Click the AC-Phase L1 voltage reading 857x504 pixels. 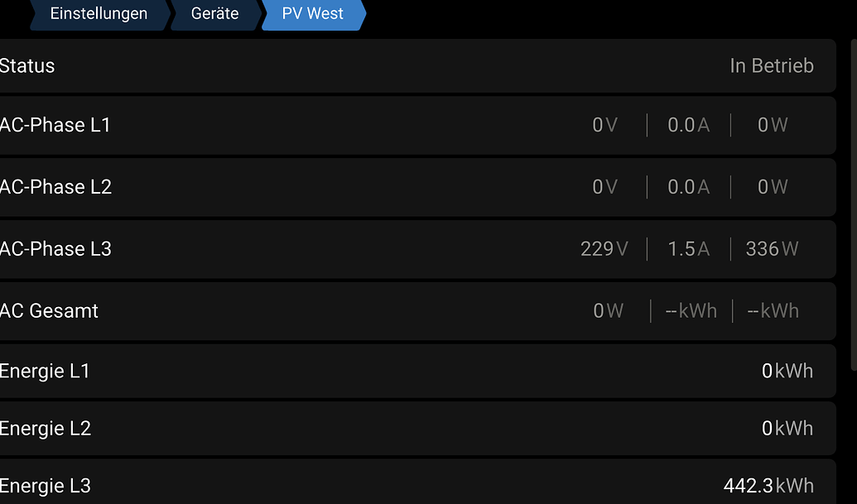[604, 125]
